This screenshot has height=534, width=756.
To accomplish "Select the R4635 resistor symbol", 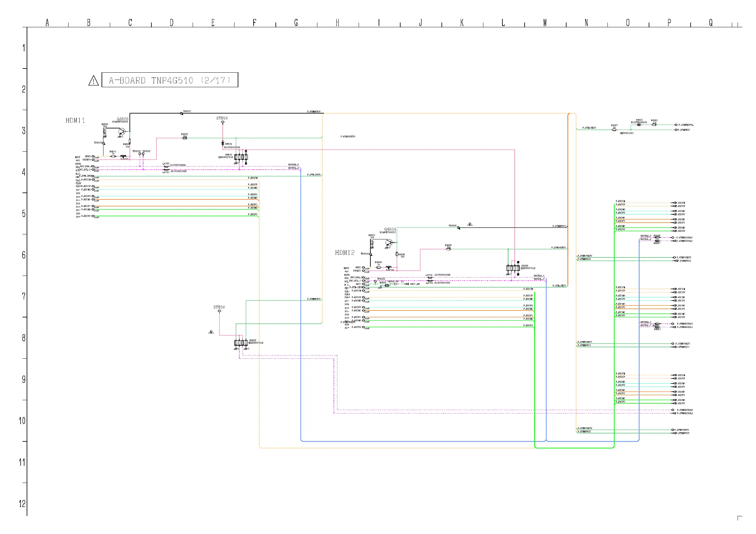I will tap(448, 249).
